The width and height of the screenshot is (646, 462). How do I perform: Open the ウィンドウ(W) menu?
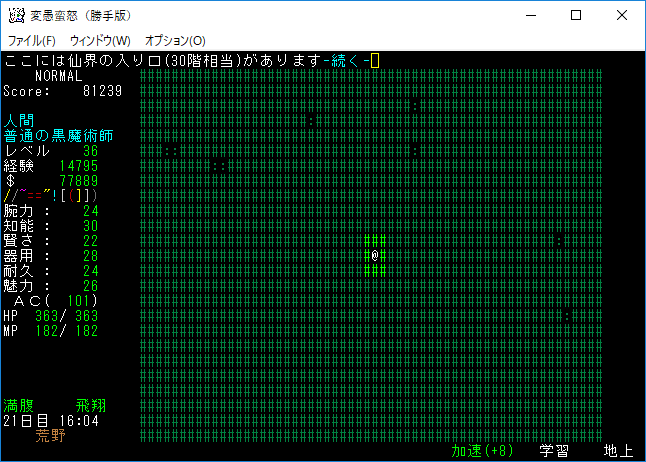point(100,40)
